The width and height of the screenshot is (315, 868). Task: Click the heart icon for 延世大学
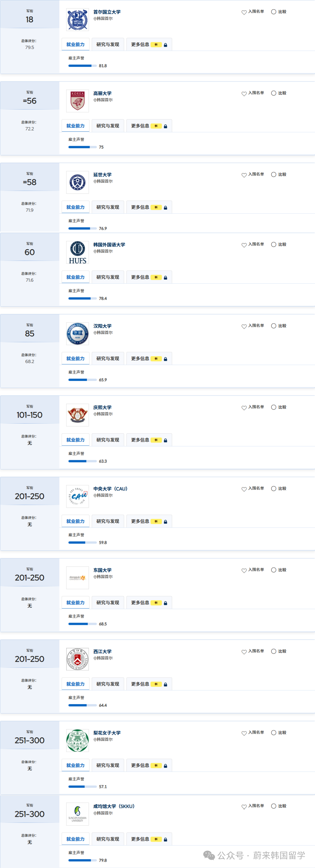click(244, 175)
